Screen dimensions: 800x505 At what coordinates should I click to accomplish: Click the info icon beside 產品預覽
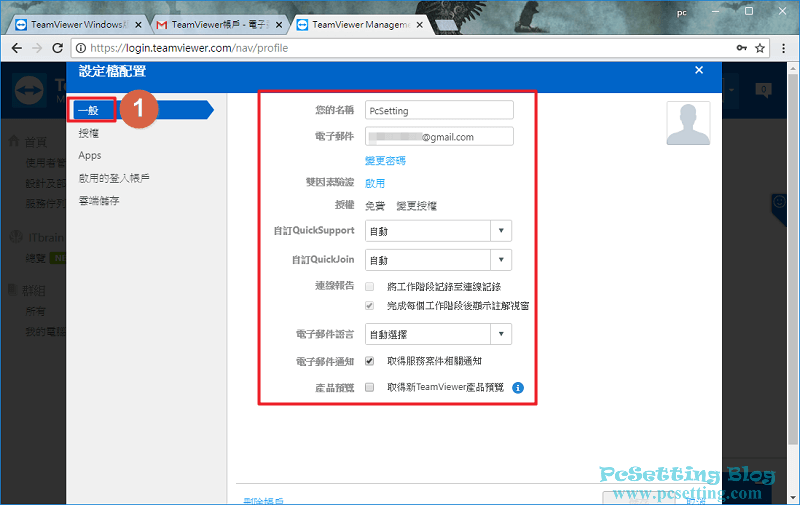tap(518, 387)
